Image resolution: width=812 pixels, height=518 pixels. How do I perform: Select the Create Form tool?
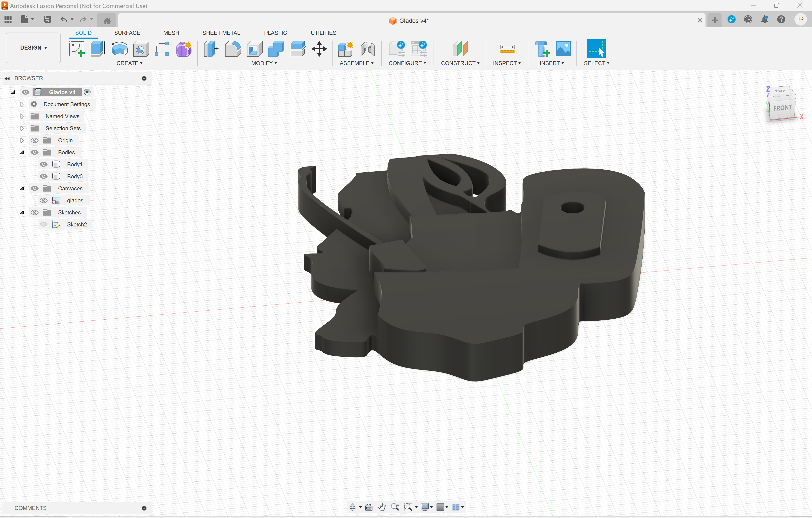tap(184, 49)
